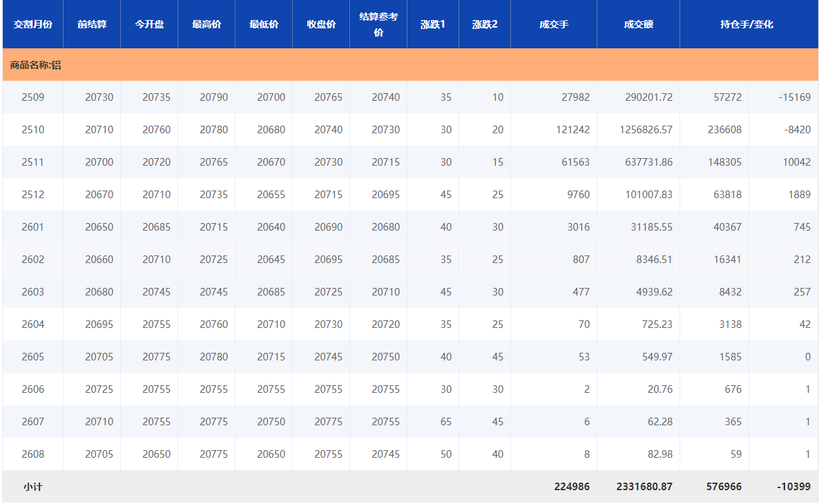
Task: Click the 小计 subtotal label
Action: click(x=33, y=487)
